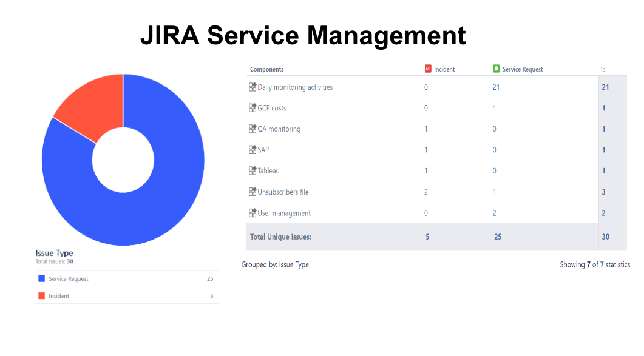Click Grouped by: Issue Type text
Image resolution: width=644 pixels, height=356 pixels.
(x=275, y=265)
